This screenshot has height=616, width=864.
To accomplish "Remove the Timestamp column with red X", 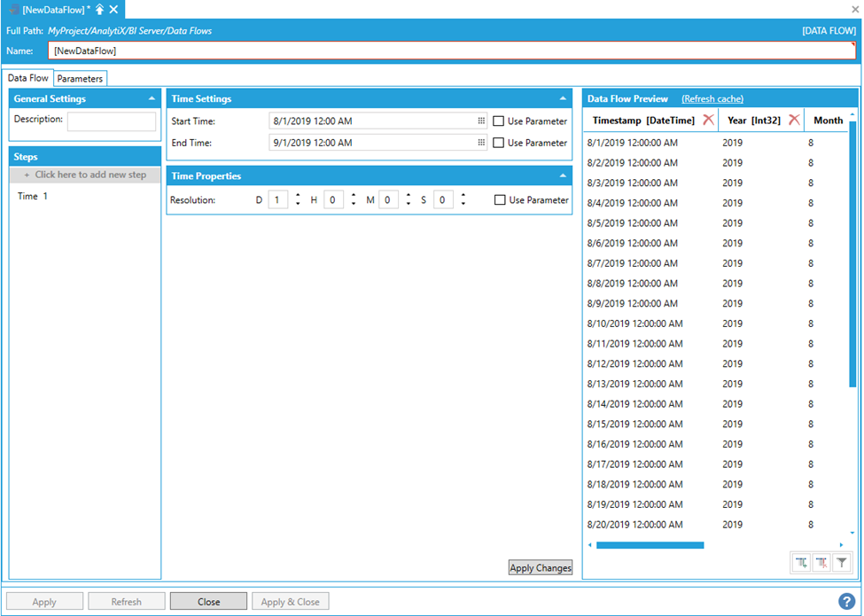I will 708,120.
